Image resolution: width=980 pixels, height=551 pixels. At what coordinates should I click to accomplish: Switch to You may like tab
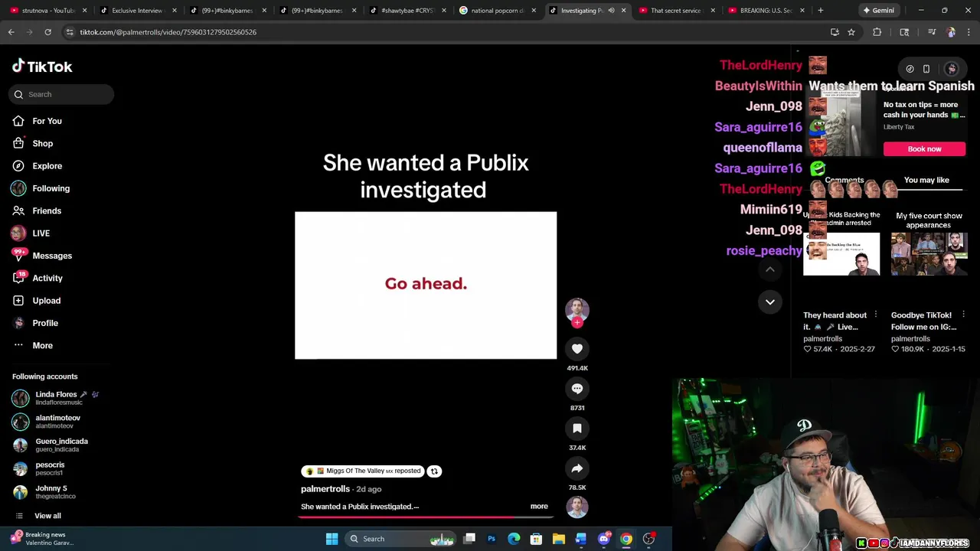click(x=926, y=181)
